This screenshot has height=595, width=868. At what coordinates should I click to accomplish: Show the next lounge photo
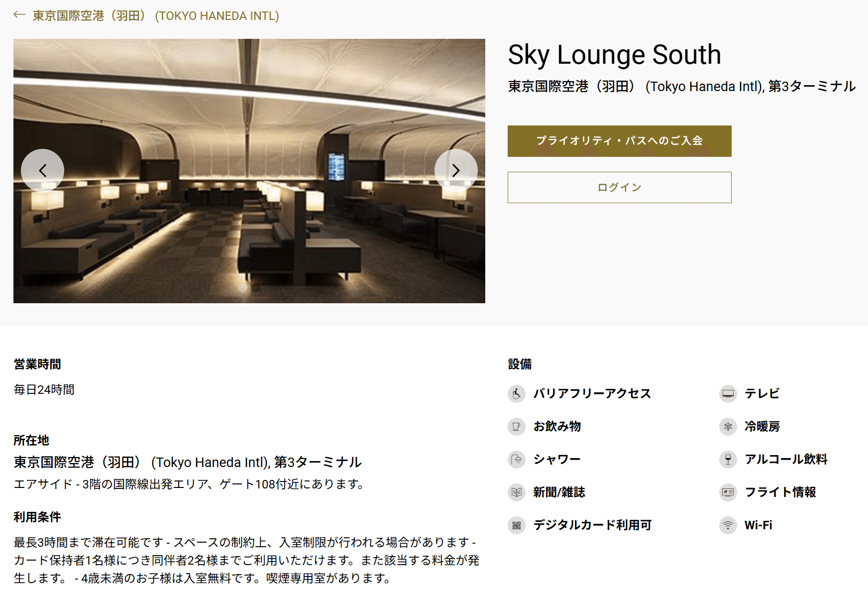tap(456, 170)
